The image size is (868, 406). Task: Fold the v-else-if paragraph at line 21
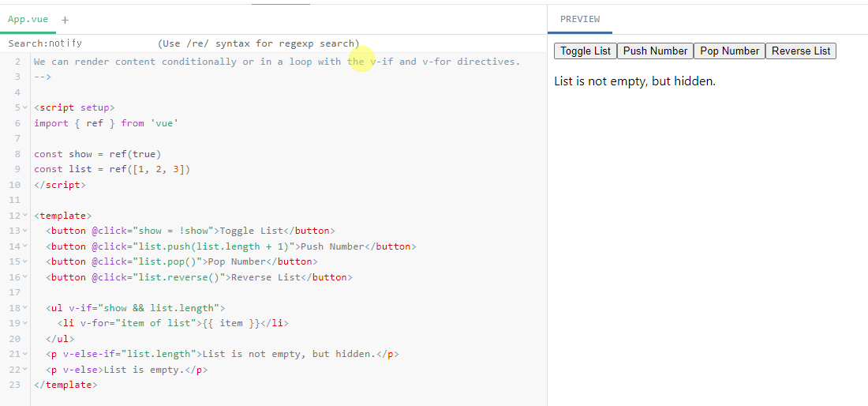(25, 354)
